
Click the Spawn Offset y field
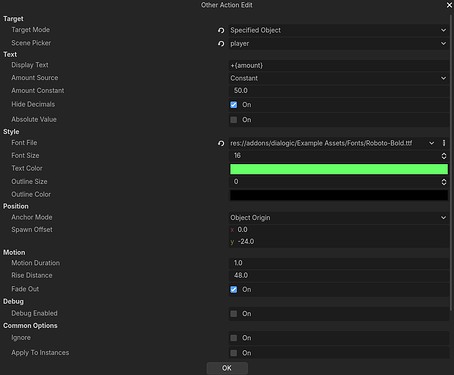(339, 242)
